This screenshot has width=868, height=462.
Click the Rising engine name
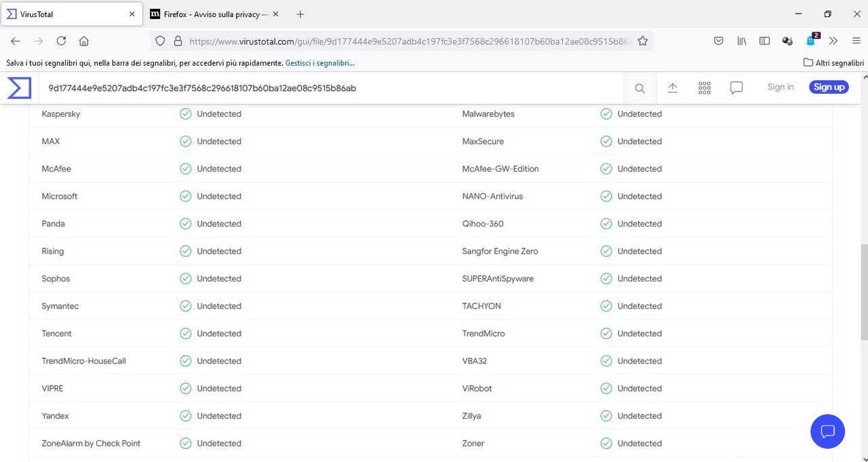point(53,251)
